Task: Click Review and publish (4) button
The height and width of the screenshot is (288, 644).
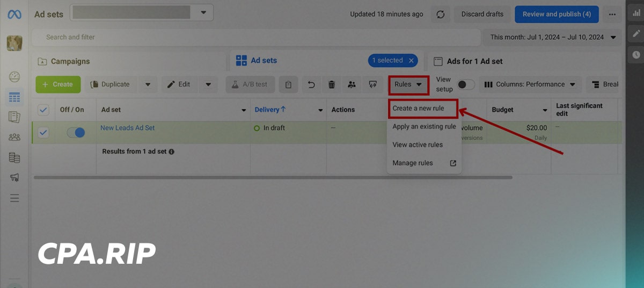Action: [x=557, y=15]
